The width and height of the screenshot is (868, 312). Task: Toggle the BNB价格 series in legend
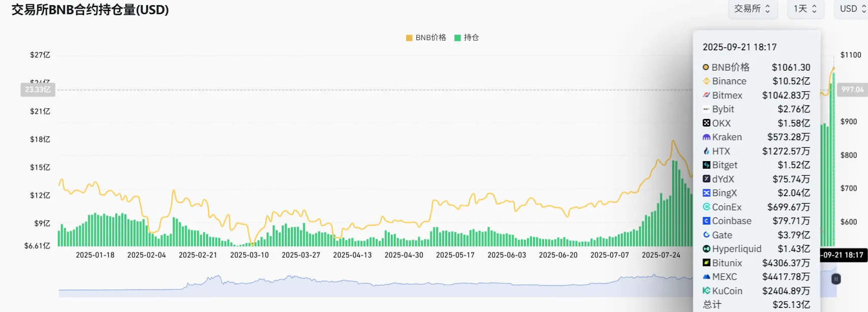430,38
